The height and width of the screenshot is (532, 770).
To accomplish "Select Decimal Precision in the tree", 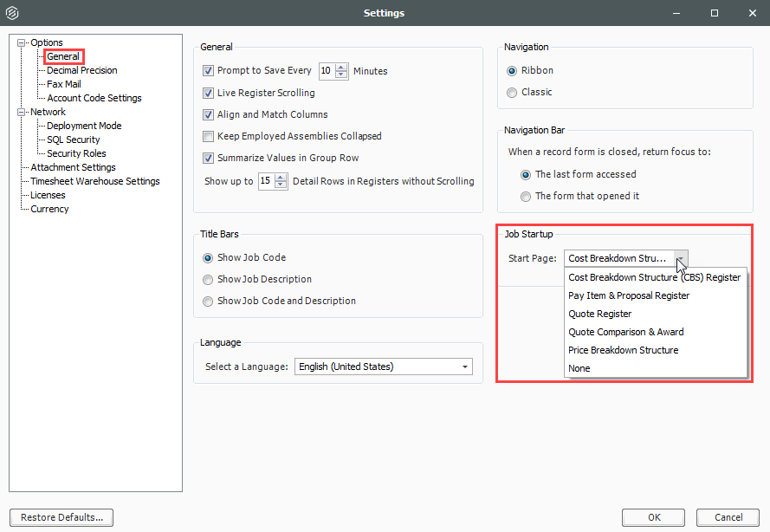I will [x=81, y=70].
